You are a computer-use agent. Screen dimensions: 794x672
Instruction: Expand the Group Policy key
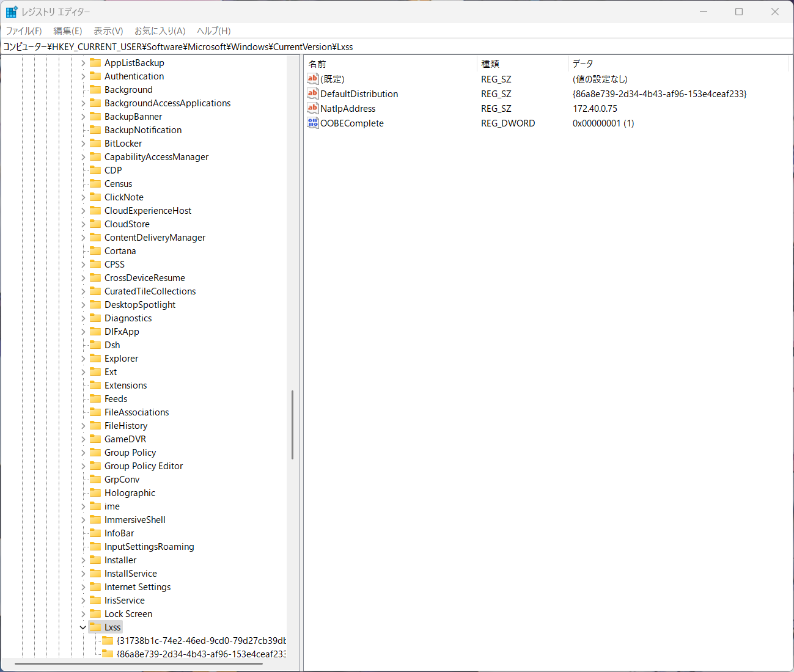(x=83, y=453)
